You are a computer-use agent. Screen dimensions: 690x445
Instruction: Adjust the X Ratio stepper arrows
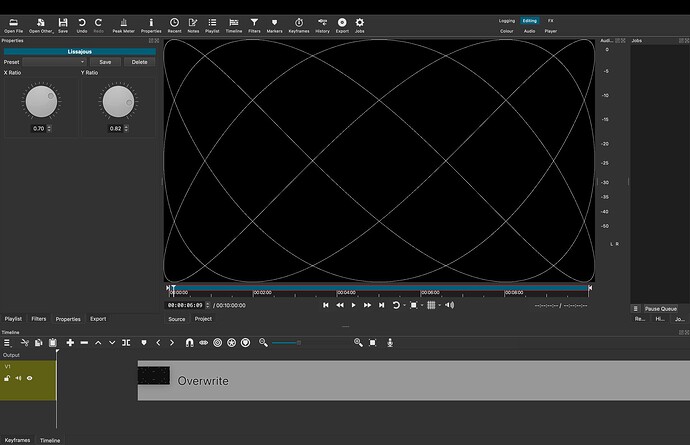(x=49, y=129)
